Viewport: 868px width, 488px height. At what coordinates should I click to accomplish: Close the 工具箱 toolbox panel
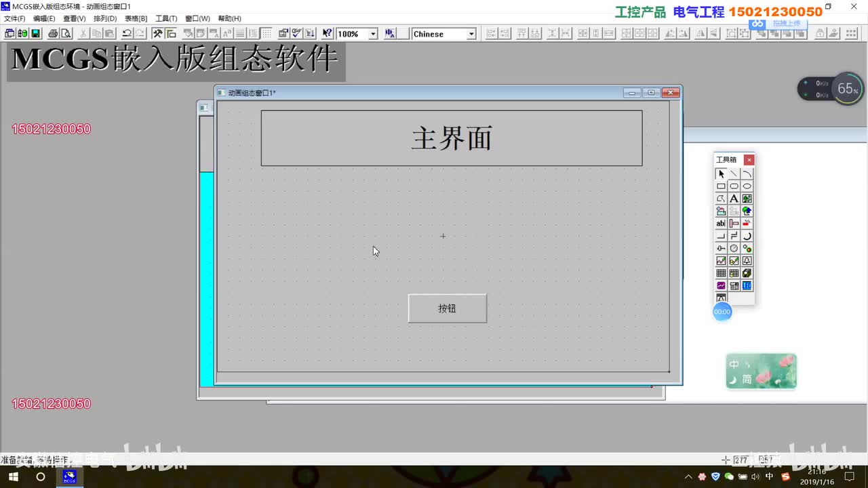pos(749,160)
